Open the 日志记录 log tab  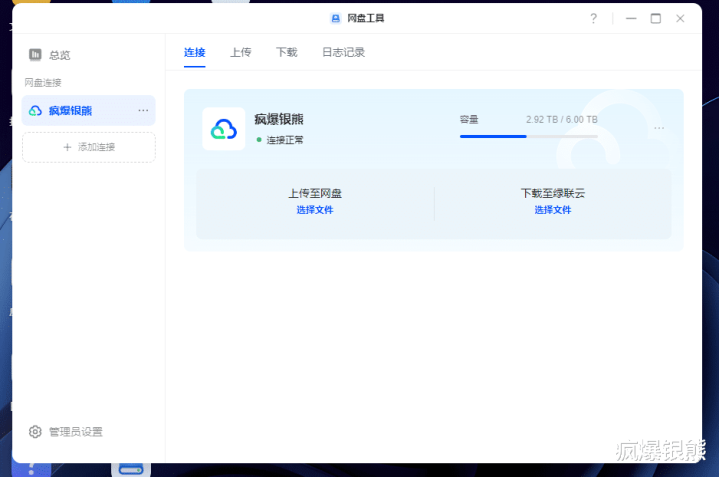click(343, 52)
